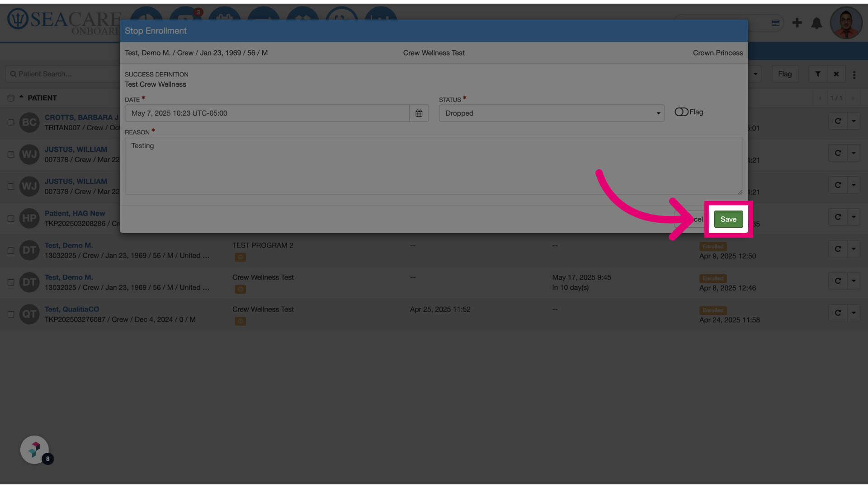Go to the previous page arrow
This screenshot has width=868, height=488.
820,98
